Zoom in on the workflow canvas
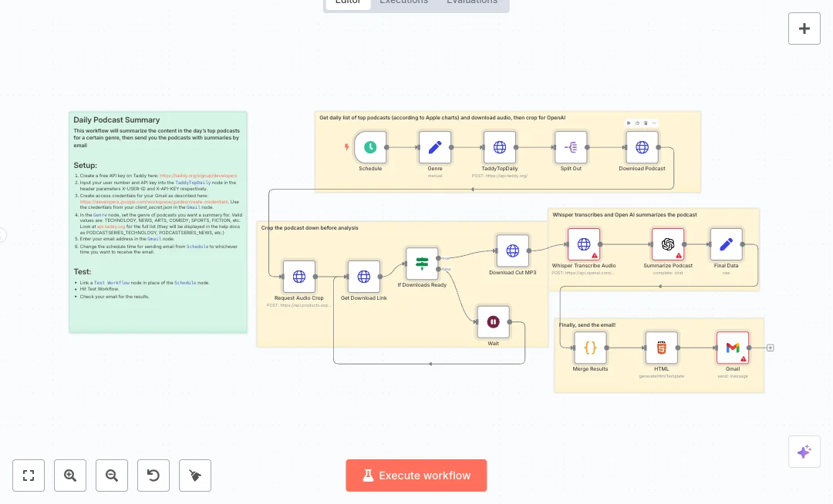 coord(70,475)
